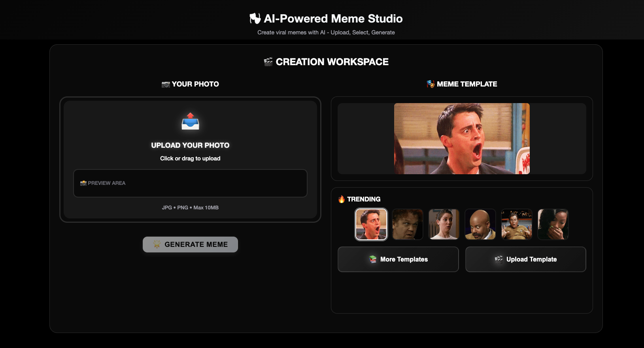
Task: Click inside the Preview Area box
Action: (190, 183)
